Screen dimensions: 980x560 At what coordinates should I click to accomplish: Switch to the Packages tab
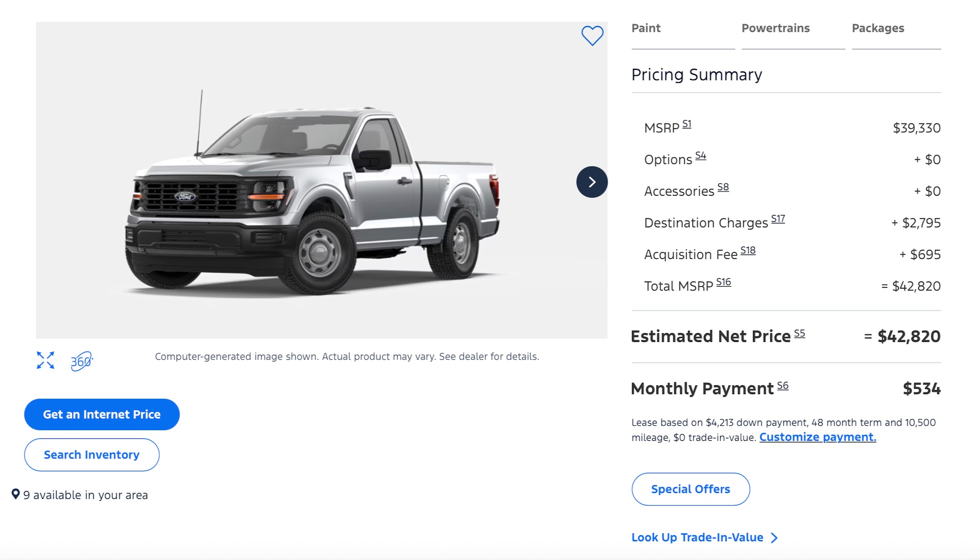878,28
